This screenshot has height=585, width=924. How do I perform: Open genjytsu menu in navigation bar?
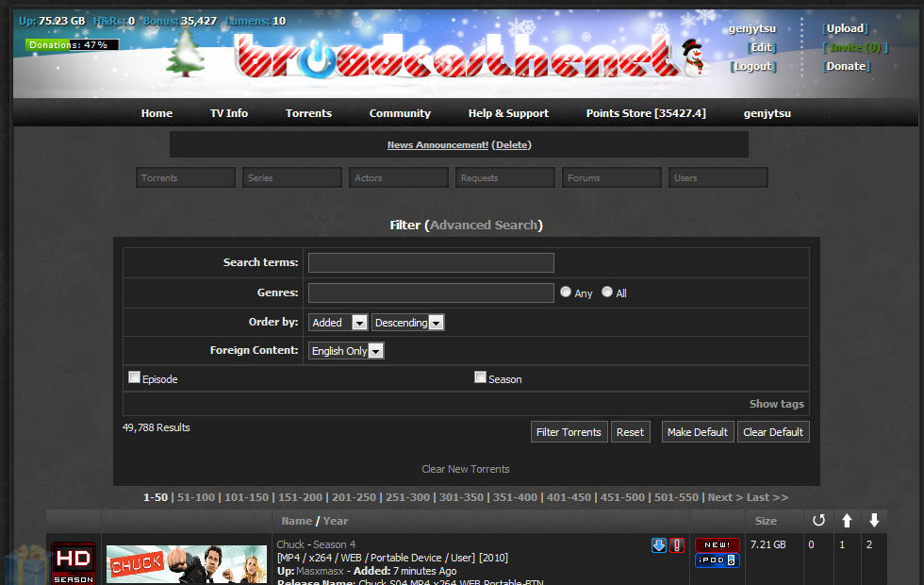(767, 113)
